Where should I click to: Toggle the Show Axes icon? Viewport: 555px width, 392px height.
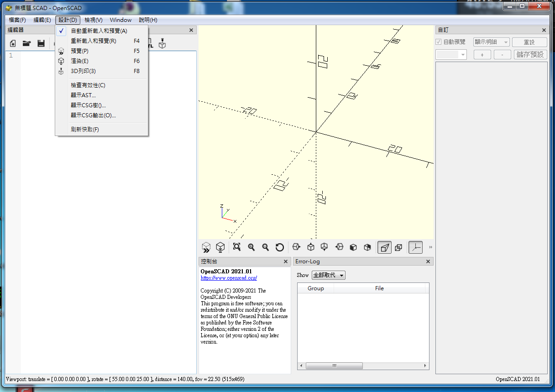point(415,247)
